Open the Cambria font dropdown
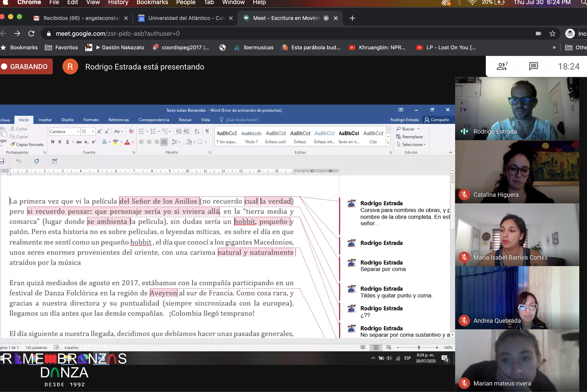This screenshot has height=392, width=587. (x=78, y=131)
